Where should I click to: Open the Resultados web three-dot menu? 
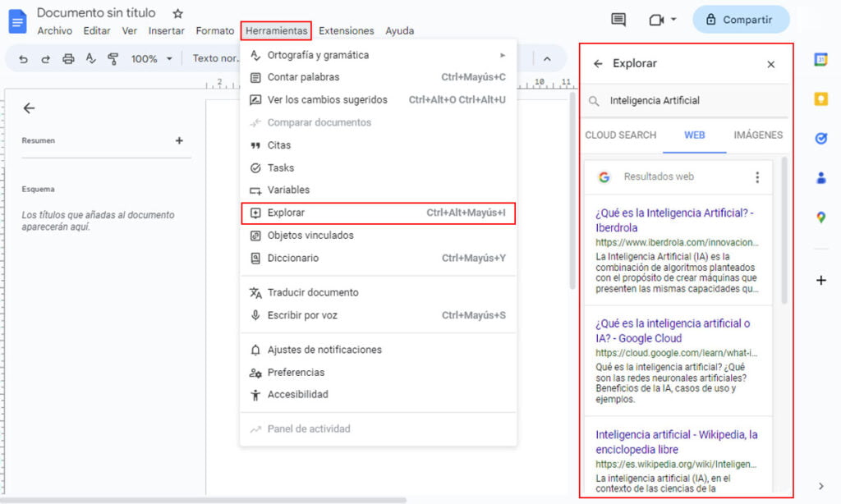click(x=756, y=177)
